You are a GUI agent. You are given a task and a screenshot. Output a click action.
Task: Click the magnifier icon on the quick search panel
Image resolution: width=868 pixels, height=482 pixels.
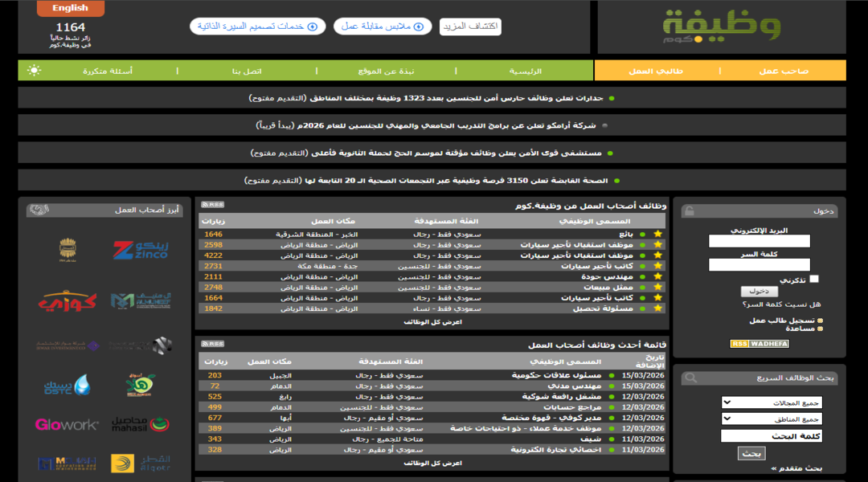pyautogui.click(x=690, y=378)
